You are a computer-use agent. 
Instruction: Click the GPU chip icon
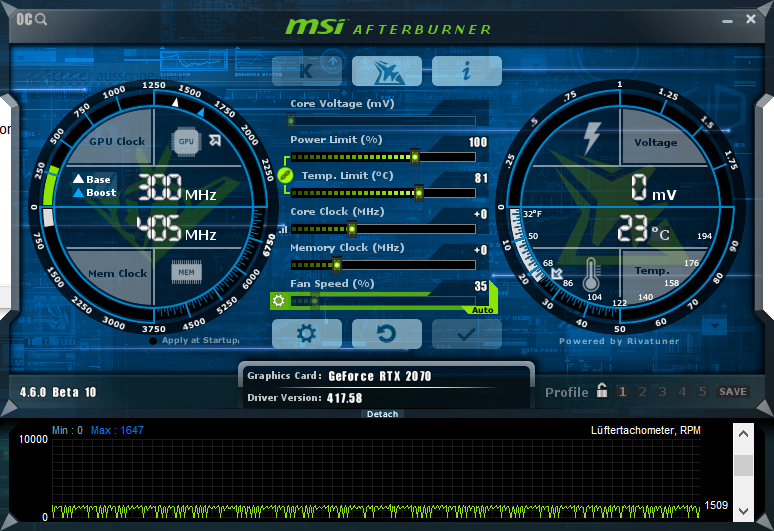pos(186,142)
